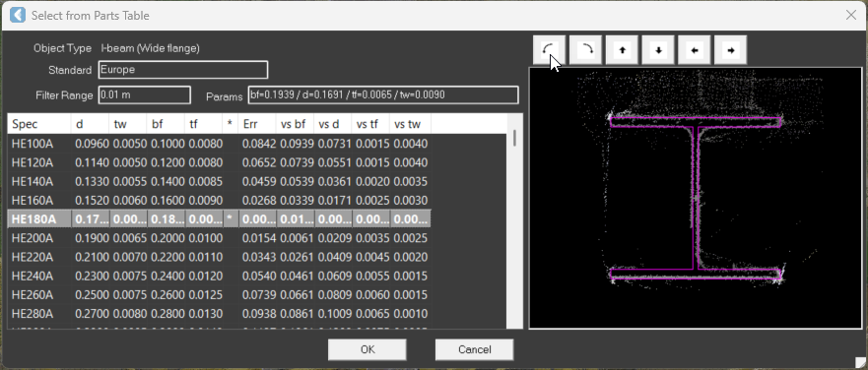Sort by the bf column header
The image size is (868, 370).
click(166, 124)
